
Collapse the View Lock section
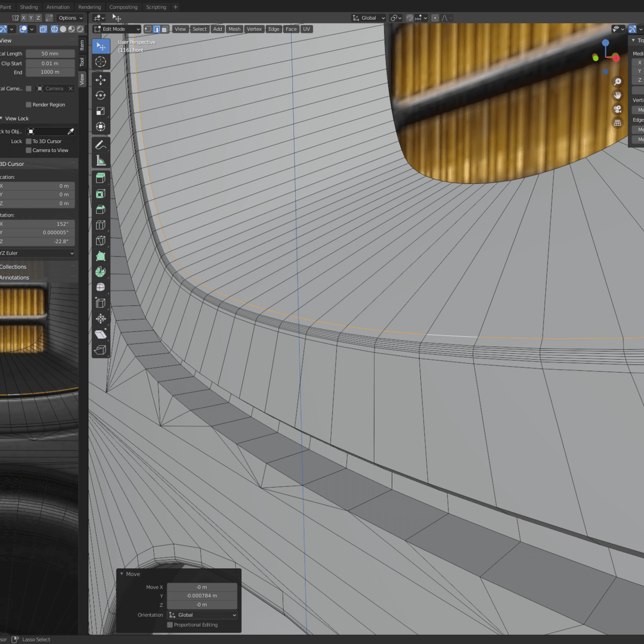point(17,118)
